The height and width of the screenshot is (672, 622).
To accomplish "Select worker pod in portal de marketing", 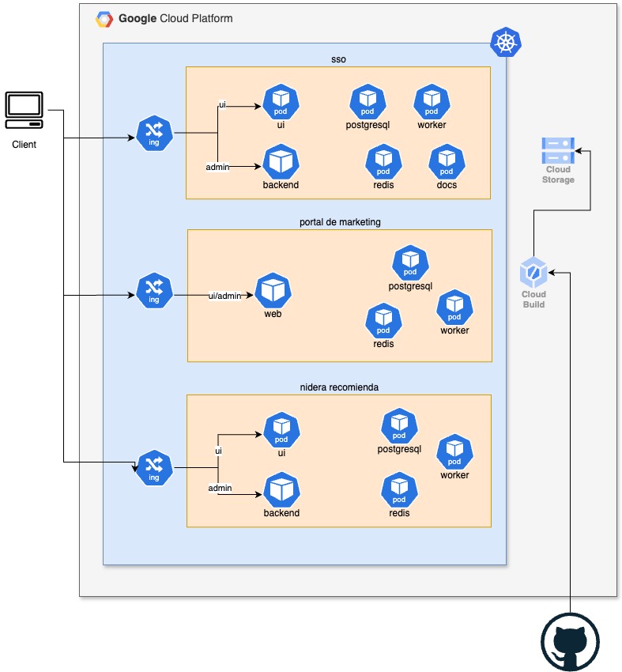I will pos(454,308).
